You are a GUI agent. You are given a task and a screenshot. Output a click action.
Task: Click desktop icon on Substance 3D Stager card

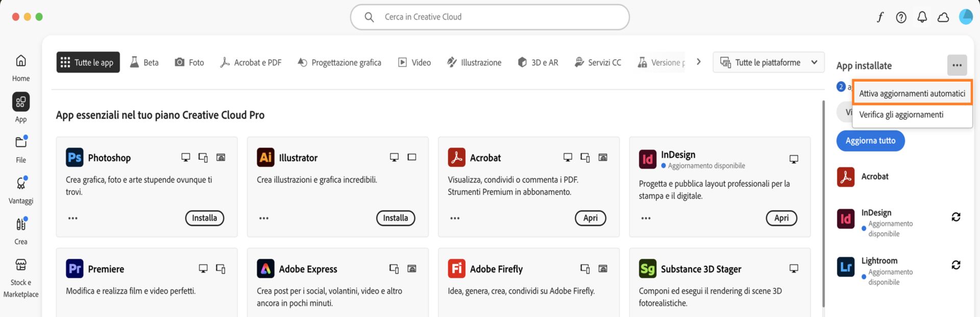(x=794, y=269)
